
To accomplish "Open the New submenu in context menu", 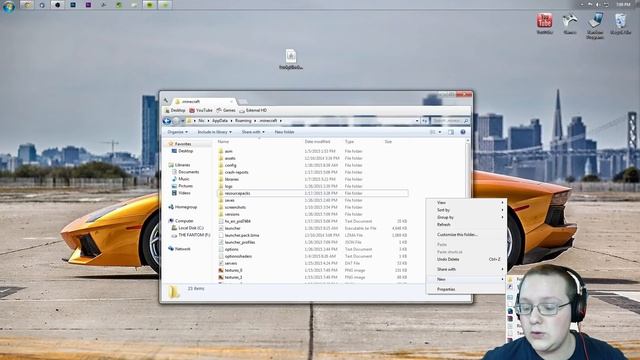I will (x=466, y=279).
